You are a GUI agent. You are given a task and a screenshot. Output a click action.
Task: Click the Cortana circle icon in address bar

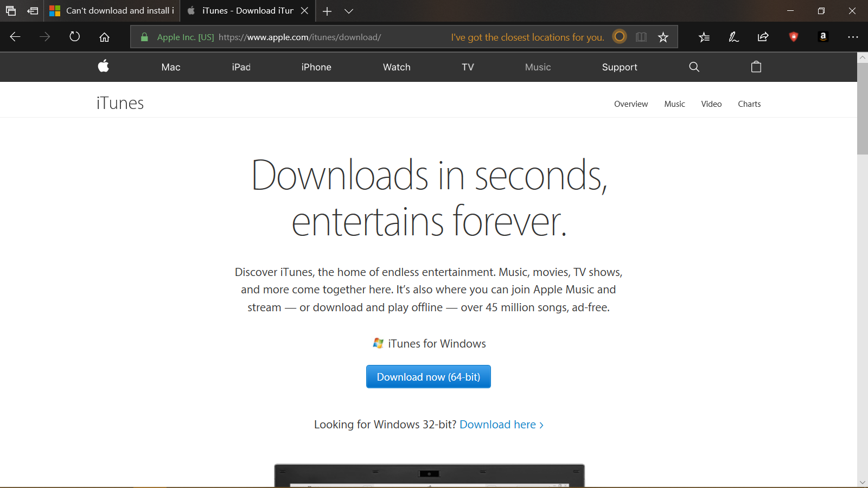tap(620, 36)
